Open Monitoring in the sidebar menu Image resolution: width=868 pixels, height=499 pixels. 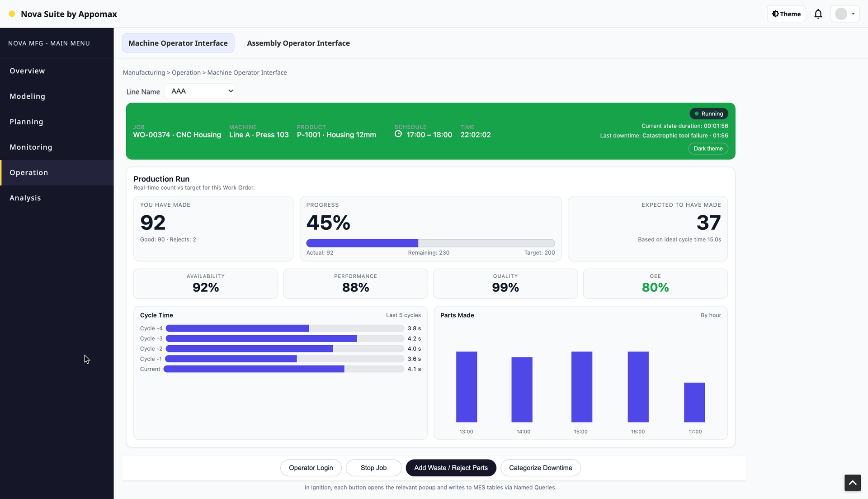pos(31,147)
